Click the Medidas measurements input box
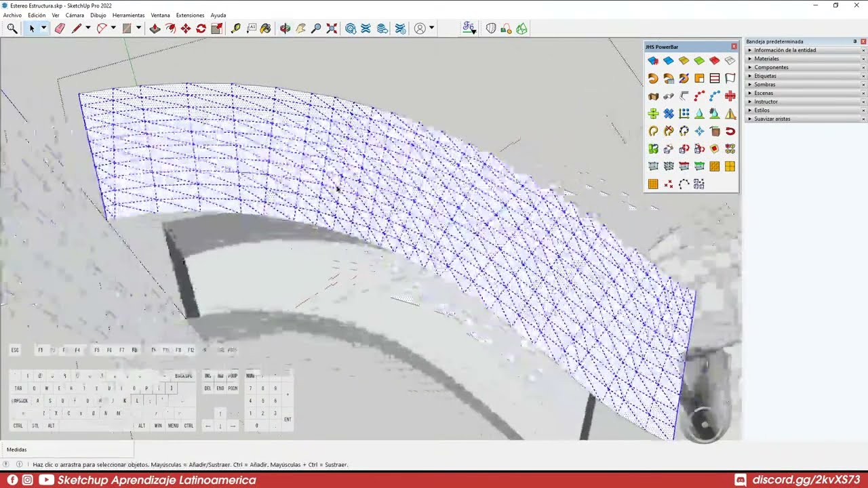Viewport: 868px width, 488px height. pyautogui.click(x=66, y=449)
